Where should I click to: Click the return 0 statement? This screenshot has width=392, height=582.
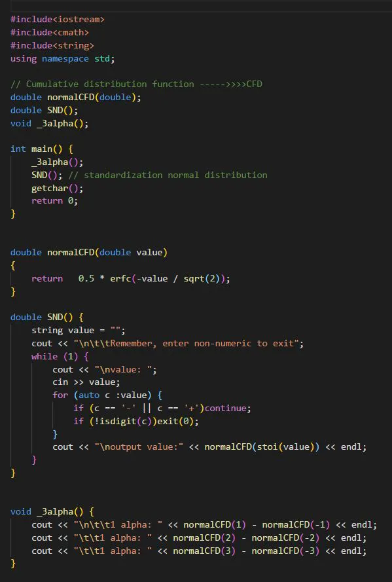pos(54,201)
